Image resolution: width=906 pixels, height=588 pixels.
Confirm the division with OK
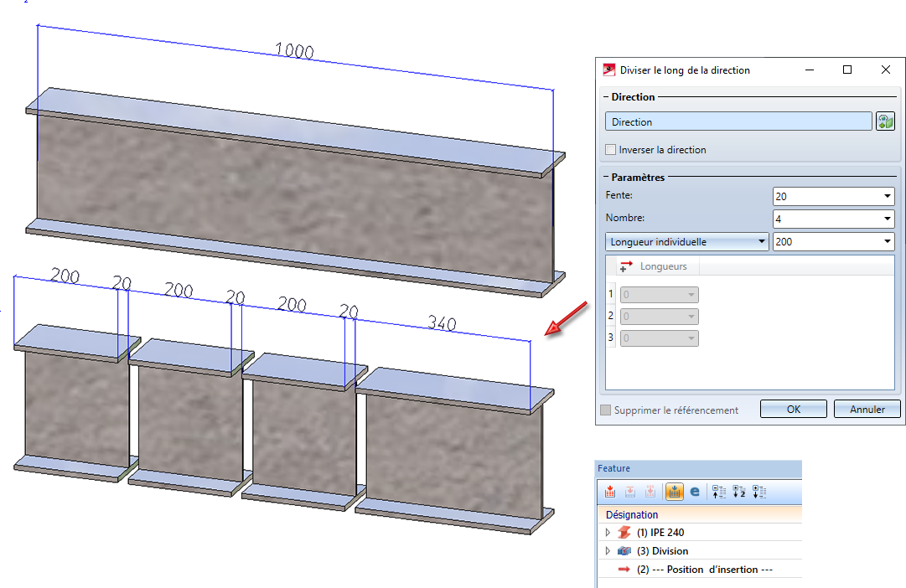[x=794, y=409]
